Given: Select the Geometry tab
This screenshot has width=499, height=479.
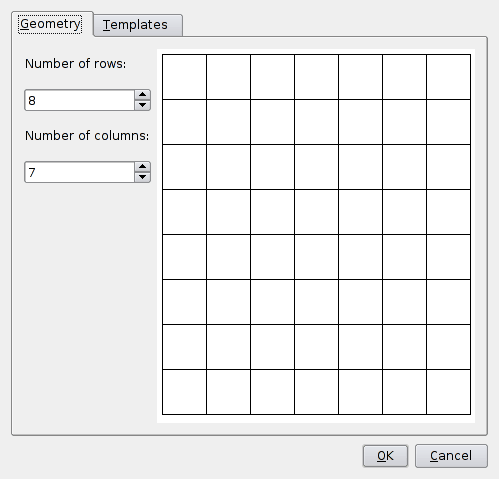Looking at the screenshot, I should (x=52, y=24).
